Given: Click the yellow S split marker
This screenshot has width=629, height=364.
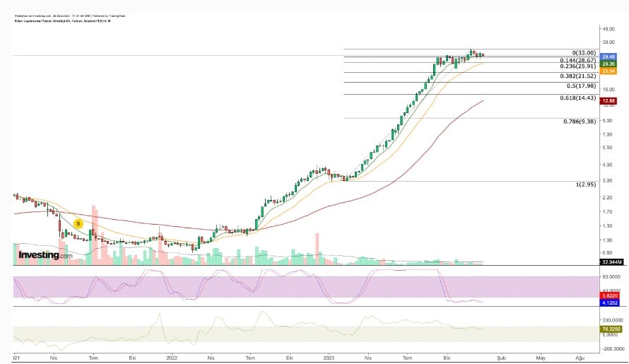Looking at the screenshot, I should 78,223.
